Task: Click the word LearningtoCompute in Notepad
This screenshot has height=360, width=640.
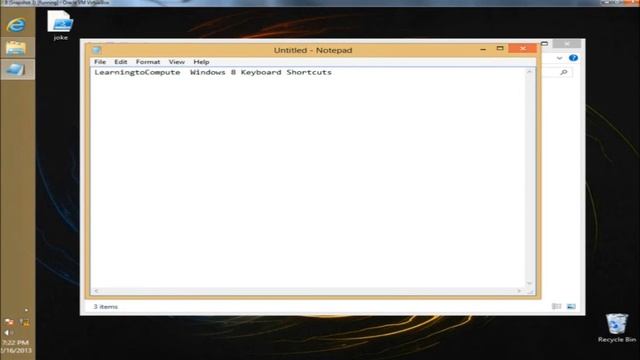Action: tap(137, 72)
